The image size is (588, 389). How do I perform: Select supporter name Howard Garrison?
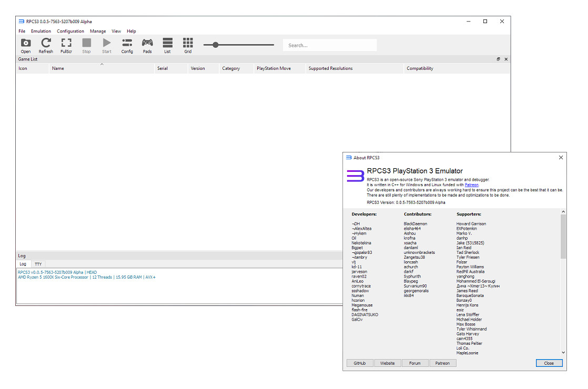tap(471, 224)
